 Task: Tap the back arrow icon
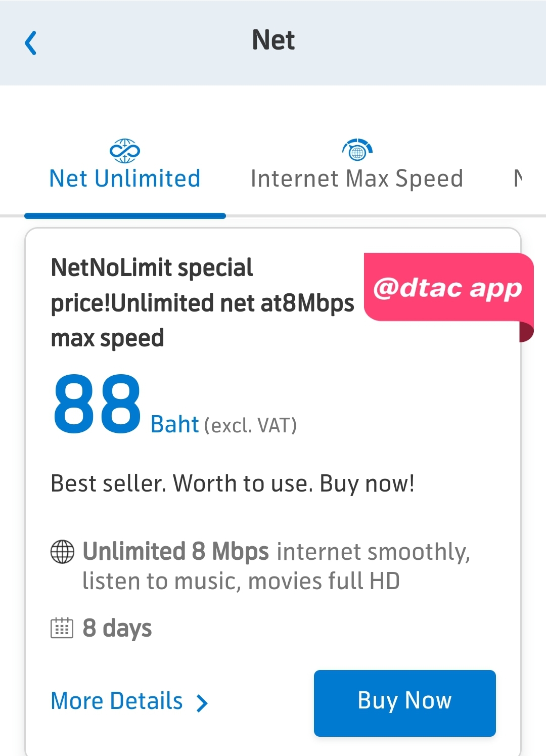coord(31,43)
